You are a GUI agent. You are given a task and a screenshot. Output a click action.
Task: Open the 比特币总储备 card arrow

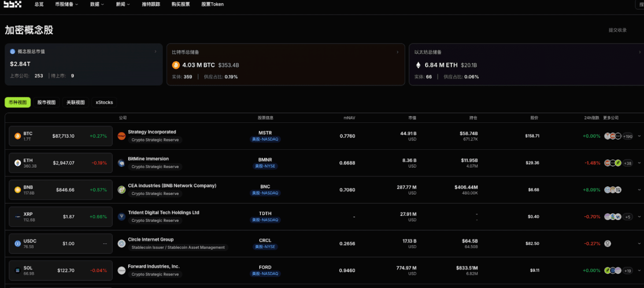point(398,52)
